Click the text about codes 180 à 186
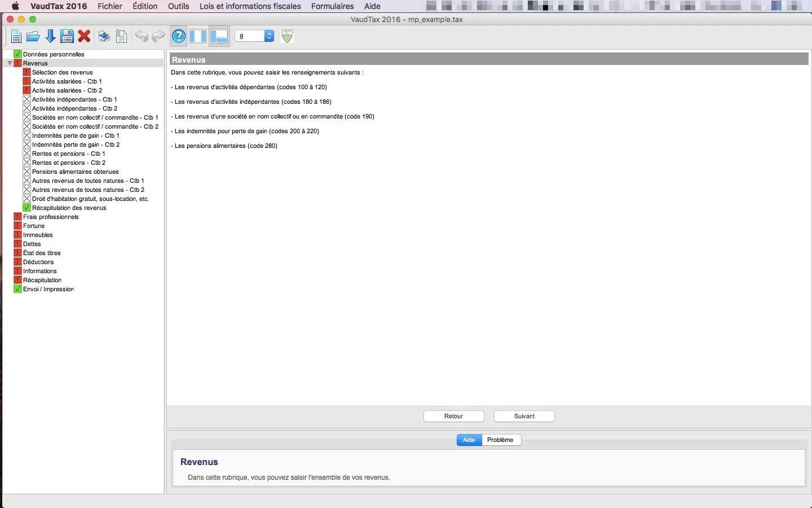This screenshot has height=508, width=812. tap(251, 102)
